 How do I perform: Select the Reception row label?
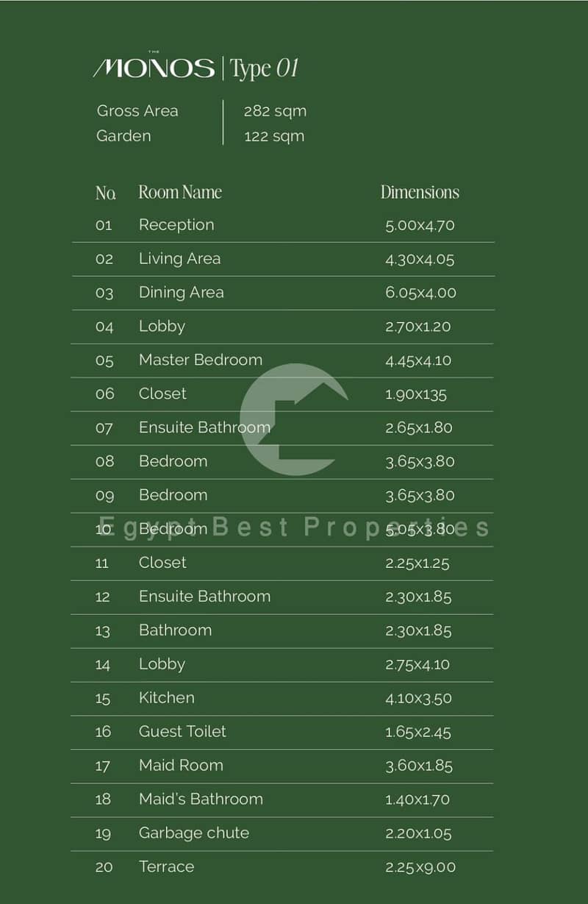pyautogui.click(x=176, y=225)
